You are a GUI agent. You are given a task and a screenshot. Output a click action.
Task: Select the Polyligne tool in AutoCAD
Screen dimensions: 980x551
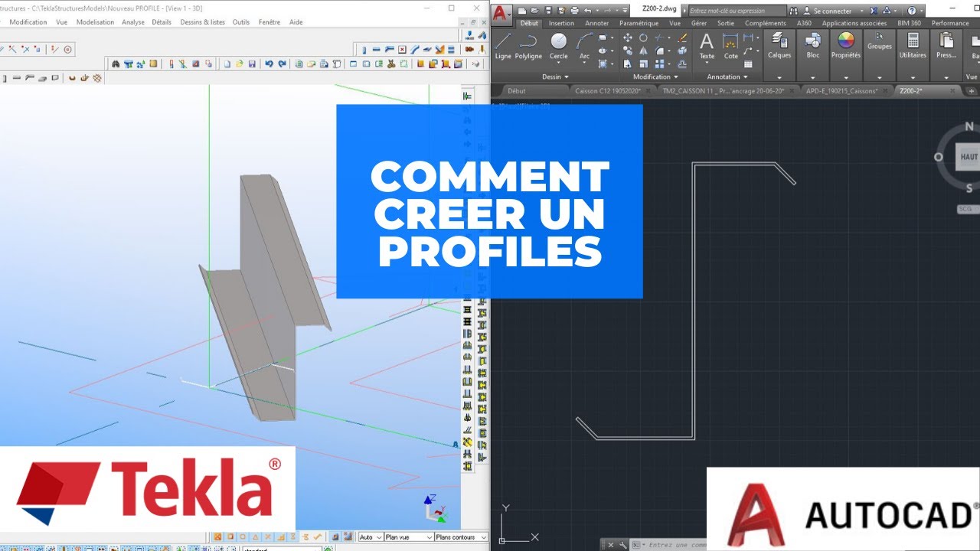(x=528, y=46)
